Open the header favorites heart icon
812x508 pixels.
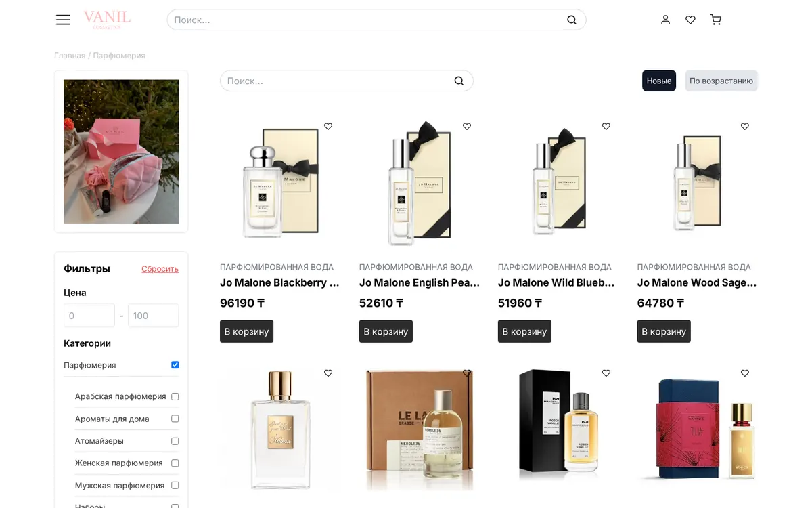(x=690, y=20)
